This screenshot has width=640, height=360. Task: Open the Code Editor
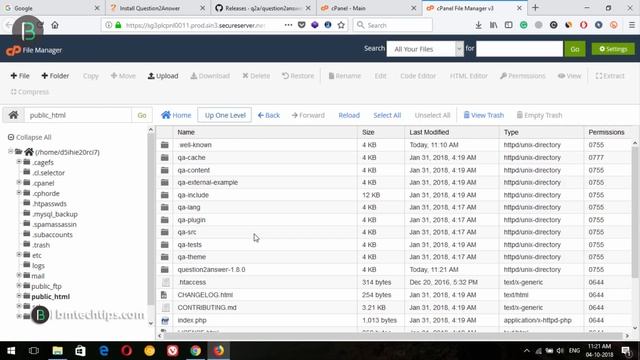click(418, 76)
